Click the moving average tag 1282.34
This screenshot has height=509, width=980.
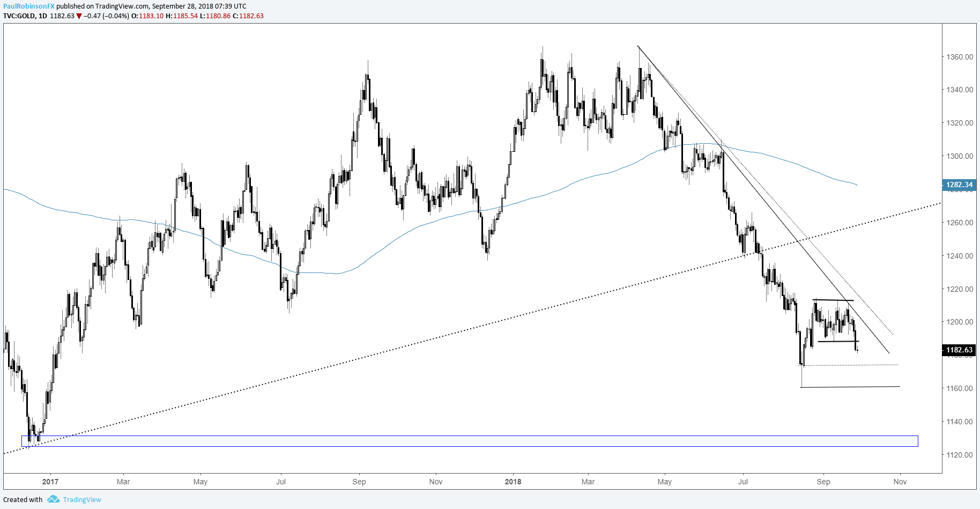coord(959,185)
